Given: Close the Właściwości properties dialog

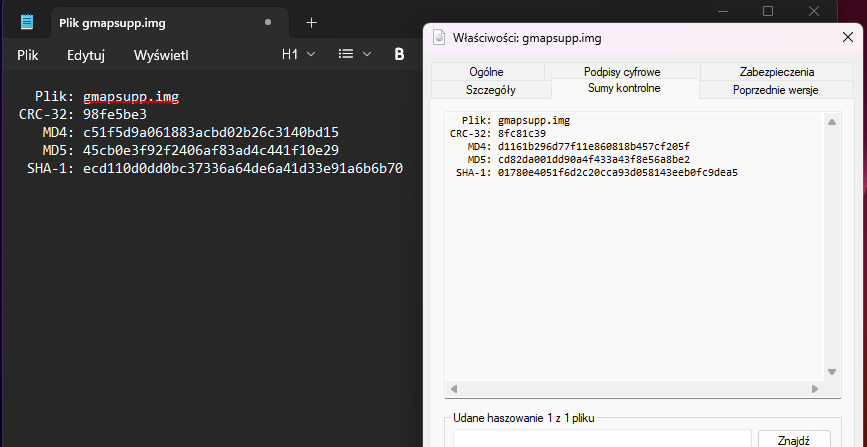Looking at the screenshot, I should coord(848,38).
